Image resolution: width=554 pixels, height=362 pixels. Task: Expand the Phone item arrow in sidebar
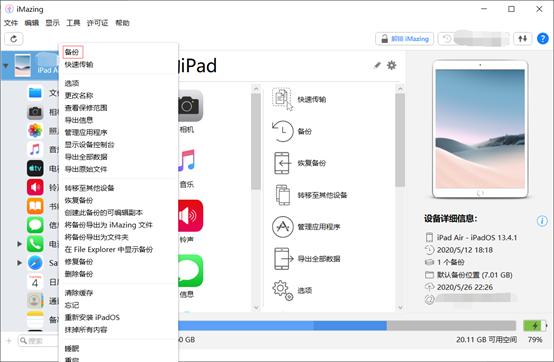pyautogui.click(x=19, y=244)
